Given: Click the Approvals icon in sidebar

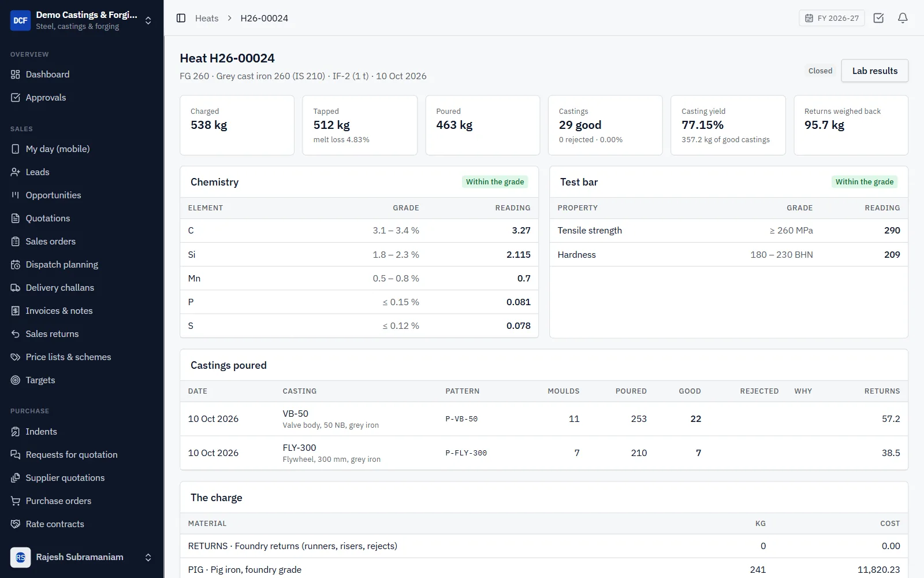Looking at the screenshot, I should (x=16, y=98).
